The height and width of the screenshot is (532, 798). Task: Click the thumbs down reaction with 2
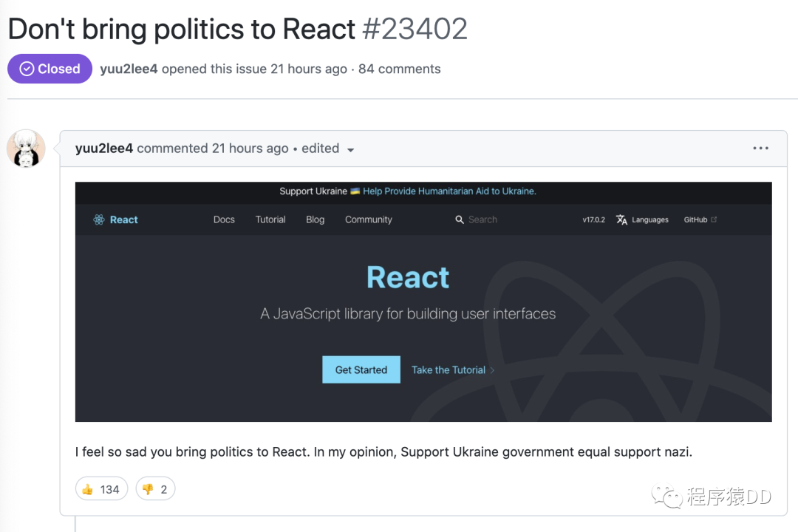pyautogui.click(x=155, y=489)
